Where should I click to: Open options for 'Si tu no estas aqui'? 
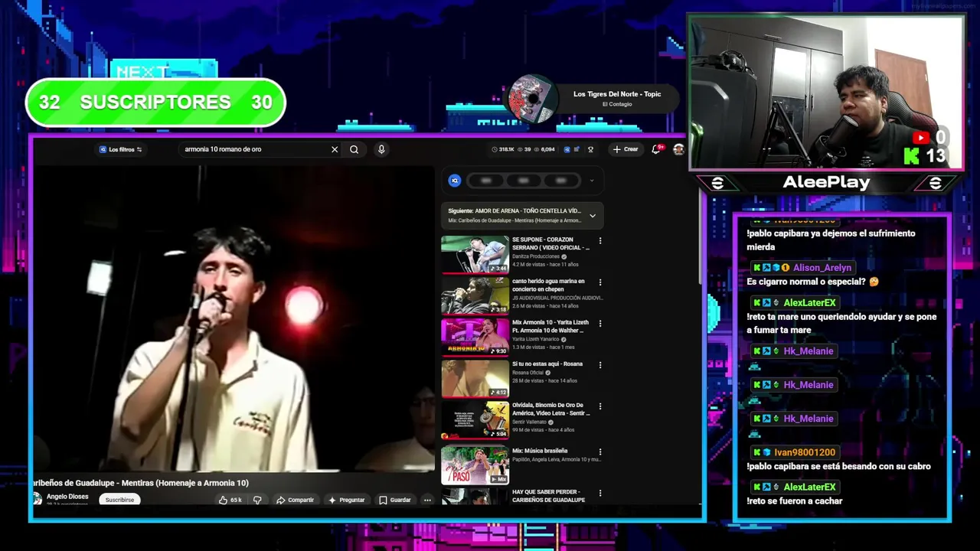point(599,365)
